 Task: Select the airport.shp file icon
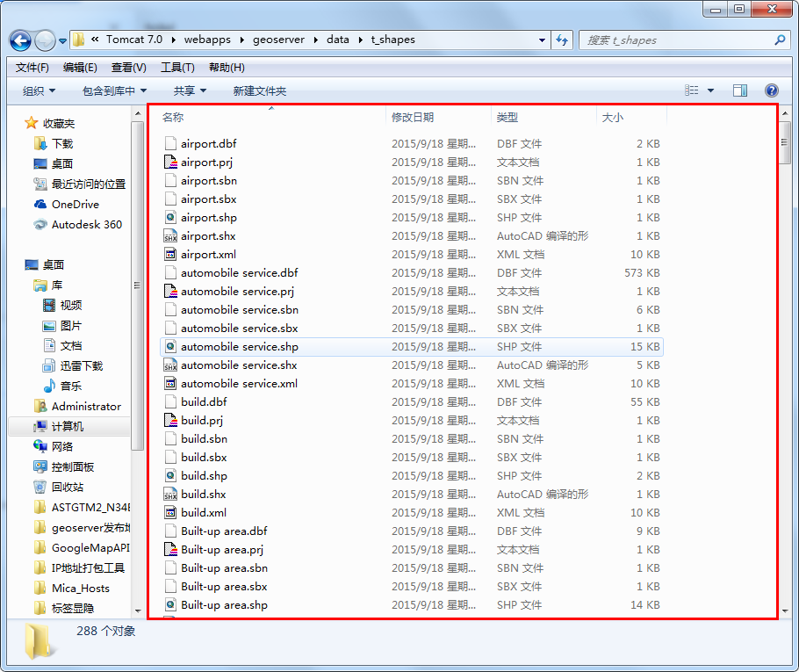click(x=170, y=217)
